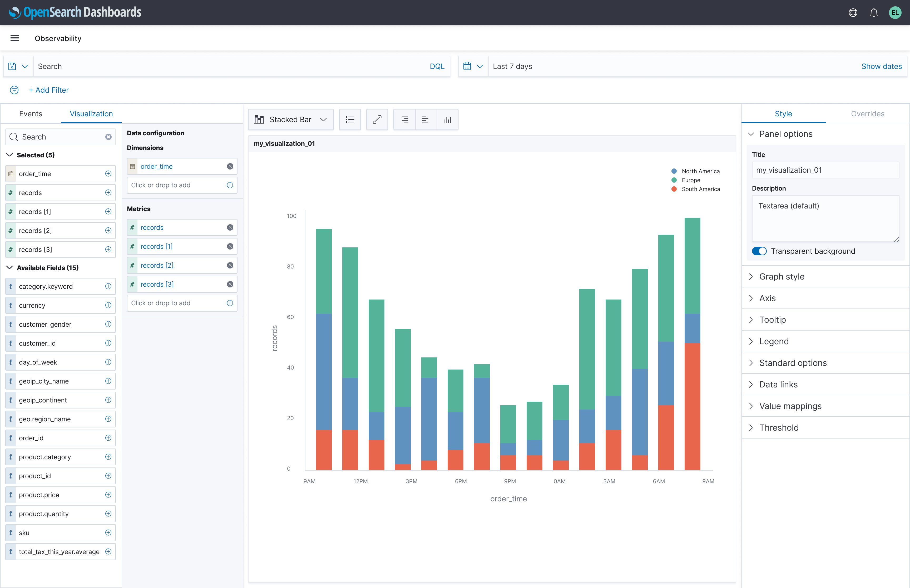Screen dimensions: 910x588
Task: Click the Show dates link
Action: (x=881, y=66)
